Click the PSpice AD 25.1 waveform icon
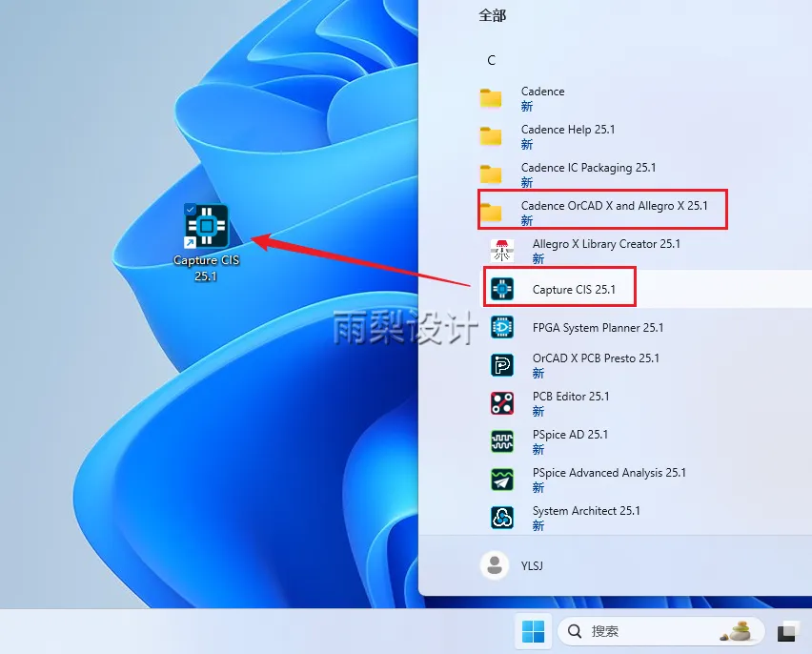Screen dimensions: 812x654 click(502, 441)
